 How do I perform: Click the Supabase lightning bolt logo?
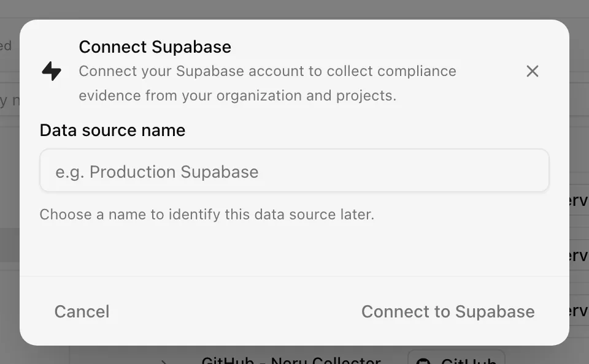tap(52, 71)
